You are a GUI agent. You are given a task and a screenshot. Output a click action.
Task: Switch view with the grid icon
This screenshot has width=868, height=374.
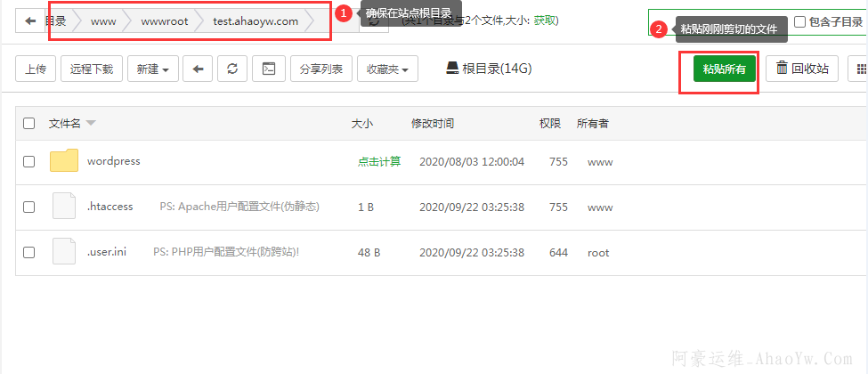(x=860, y=69)
